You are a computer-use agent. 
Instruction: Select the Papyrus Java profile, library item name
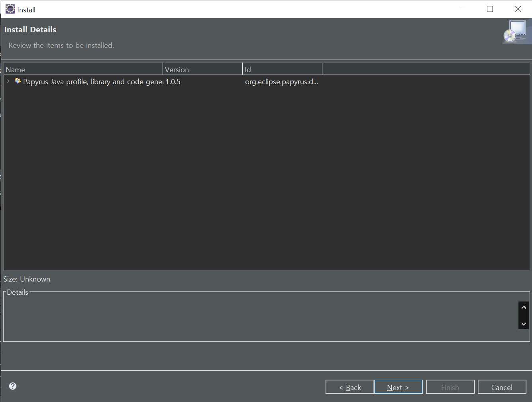(x=93, y=82)
